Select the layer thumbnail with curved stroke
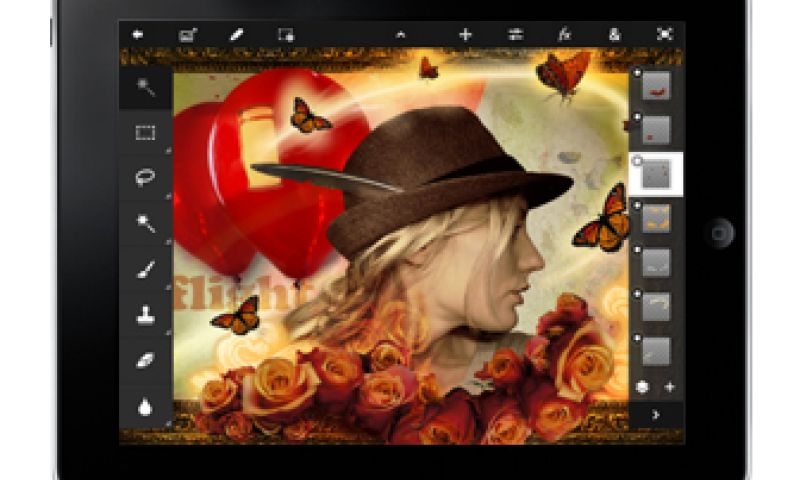800x480 pixels. (656, 307)
